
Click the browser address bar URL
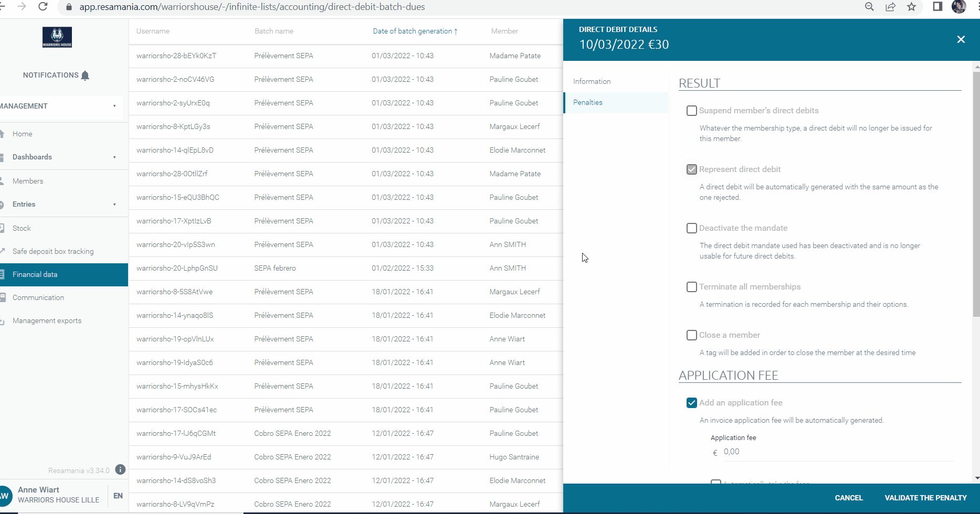pos(252,7)
